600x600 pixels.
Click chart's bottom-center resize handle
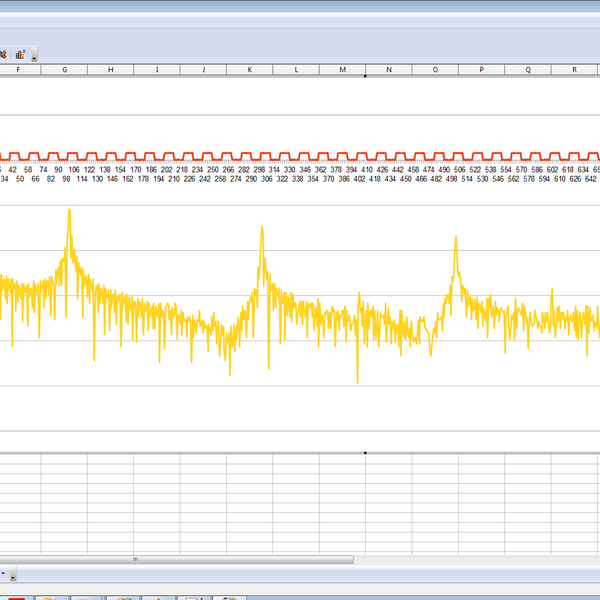point(365,452)
